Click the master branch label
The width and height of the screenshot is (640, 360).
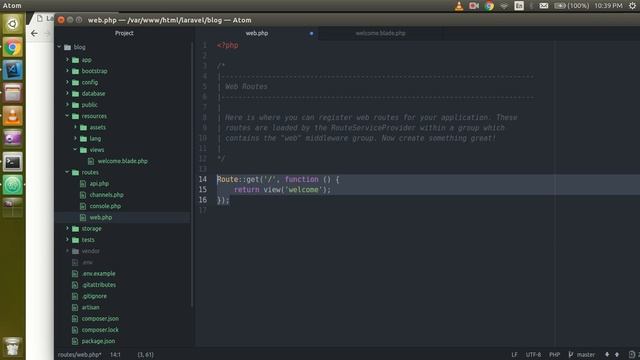(x=586, y=354)
